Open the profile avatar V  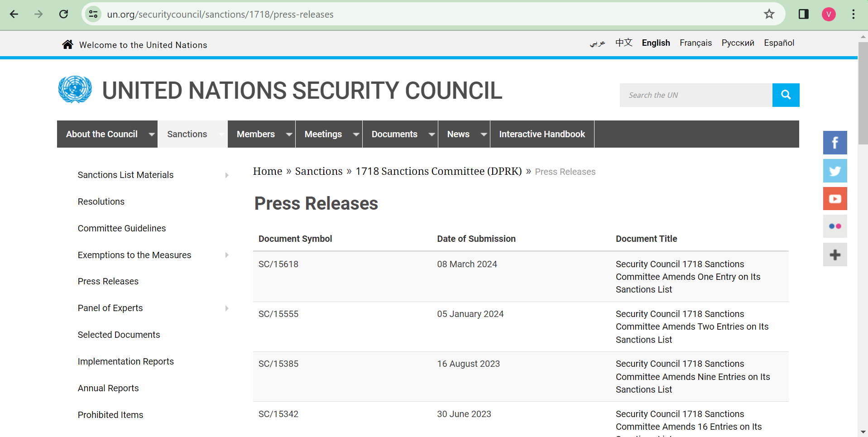coord(829,14)
